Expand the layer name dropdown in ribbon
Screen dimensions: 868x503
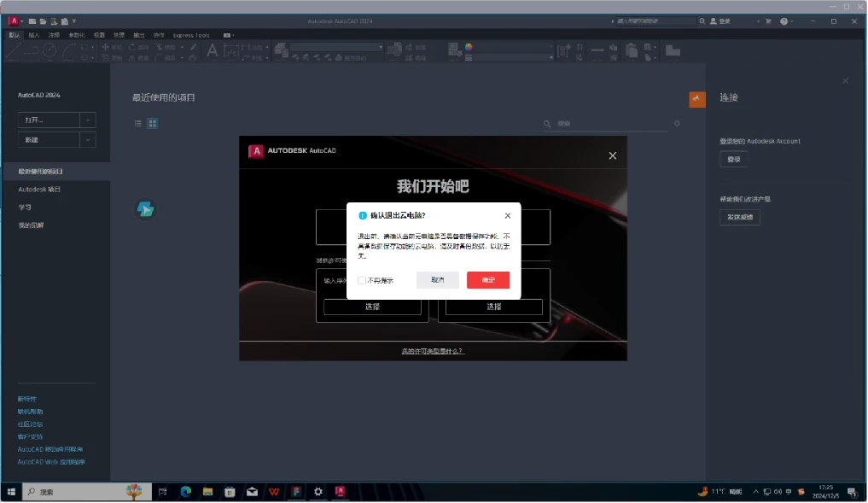pyautogui.click(x=381, y=47)
